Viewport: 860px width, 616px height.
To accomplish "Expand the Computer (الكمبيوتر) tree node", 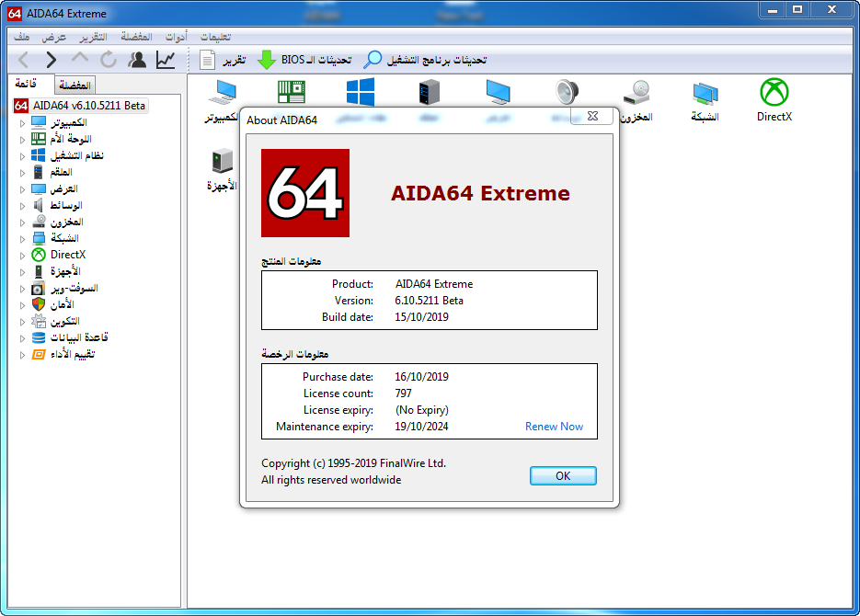I will 22,123.
